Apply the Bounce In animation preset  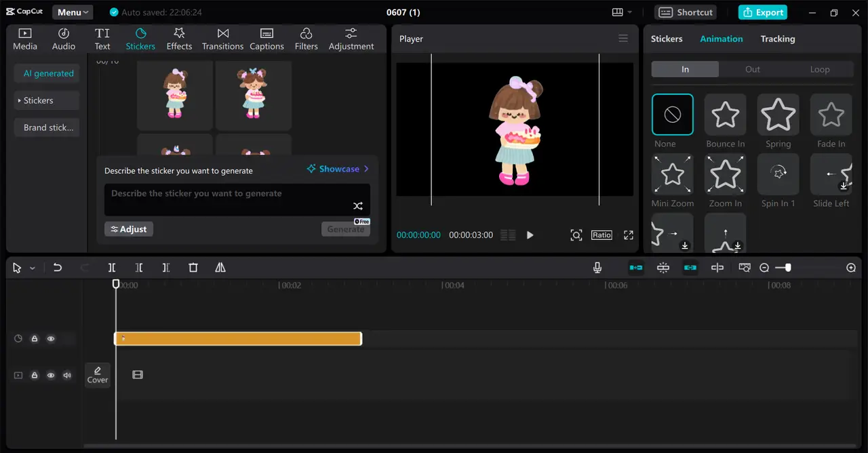point(725,115)
